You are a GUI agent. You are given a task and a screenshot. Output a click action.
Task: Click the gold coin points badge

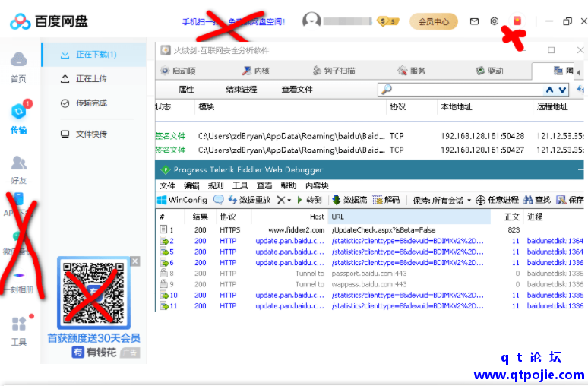tap(387, 21)
